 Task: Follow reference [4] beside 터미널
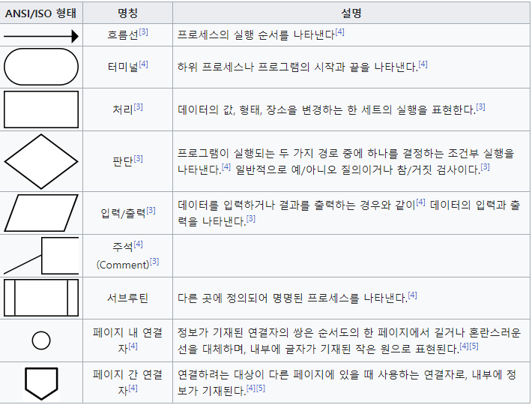point(144,64)
